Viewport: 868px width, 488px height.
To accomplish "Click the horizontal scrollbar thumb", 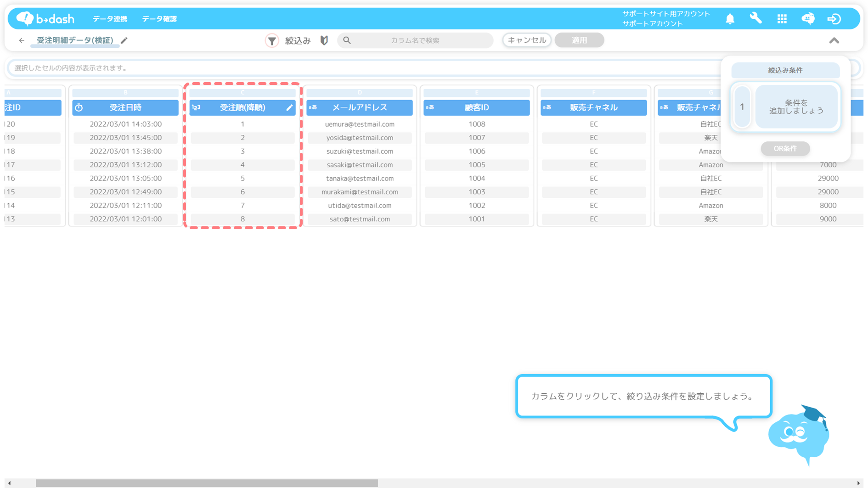I will 207,483.
